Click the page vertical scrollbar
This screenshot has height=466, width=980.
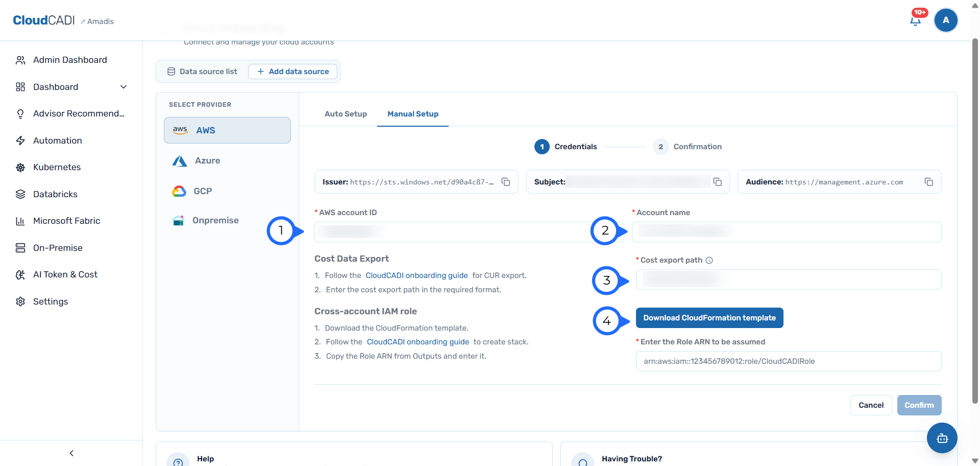coord(975,220)
